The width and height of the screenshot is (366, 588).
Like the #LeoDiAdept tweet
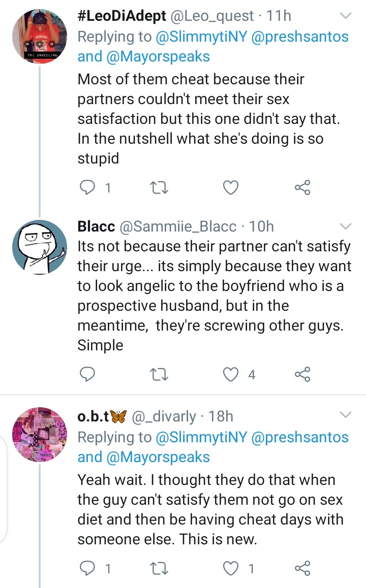pyautogui.click(x=231, y=188)
